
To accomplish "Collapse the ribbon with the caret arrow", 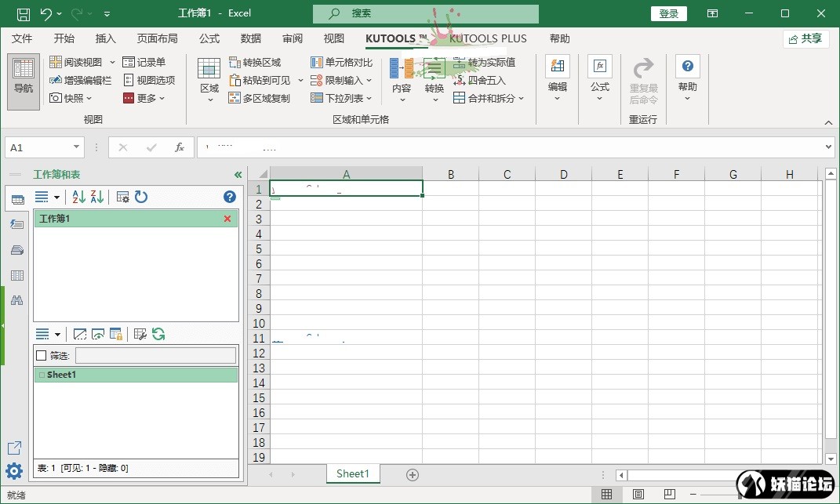I will [828, 122].
